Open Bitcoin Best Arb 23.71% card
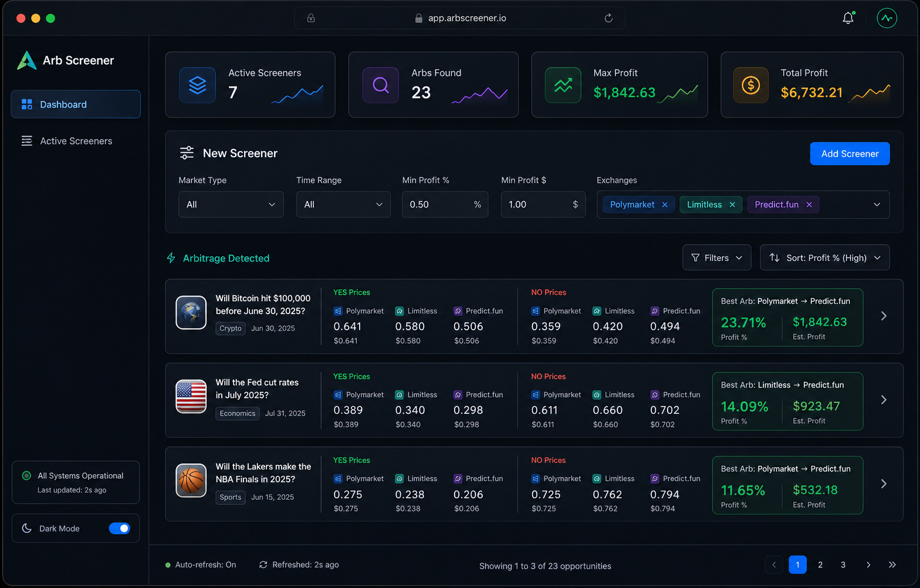This screenshot has width=920, height=588. [x=787, y=317]
